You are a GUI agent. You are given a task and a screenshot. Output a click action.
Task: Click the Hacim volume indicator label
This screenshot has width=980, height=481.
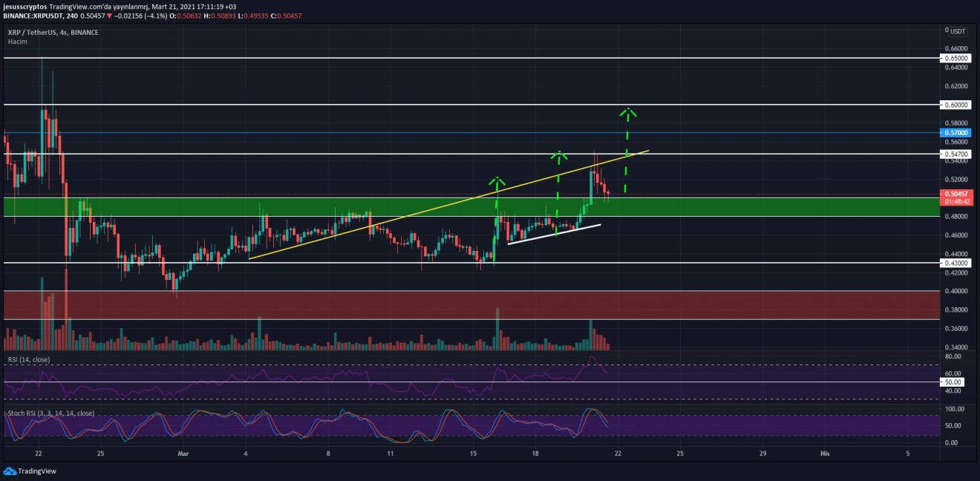pos(16,42)
